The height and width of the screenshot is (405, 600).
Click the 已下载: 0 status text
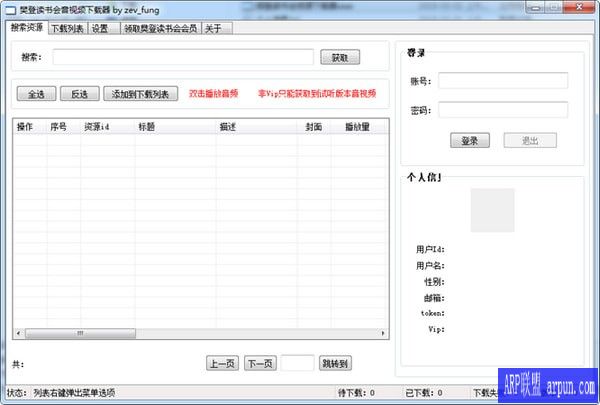[x=424, y=393]
